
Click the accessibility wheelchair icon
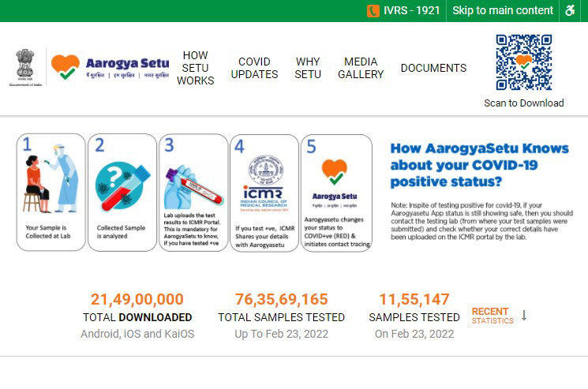click(x=571, y=10)
